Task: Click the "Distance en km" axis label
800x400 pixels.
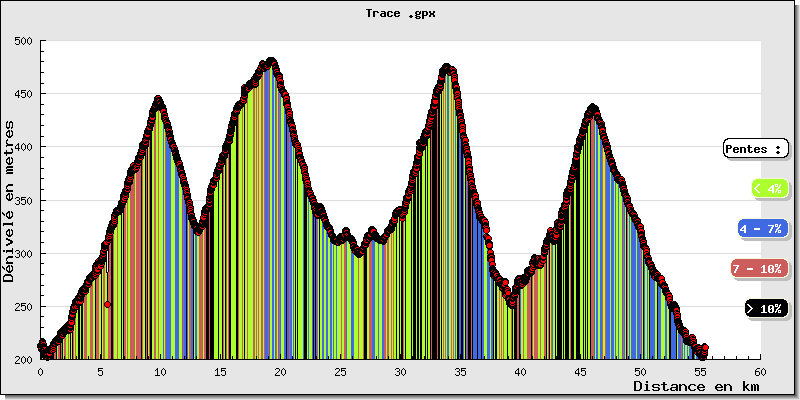Action: coord(694,386)
